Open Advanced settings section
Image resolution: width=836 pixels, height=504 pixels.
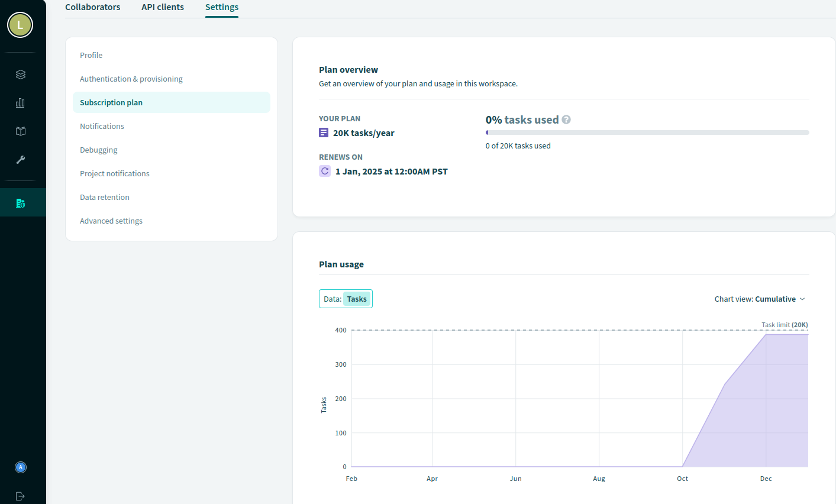[111, 221]
